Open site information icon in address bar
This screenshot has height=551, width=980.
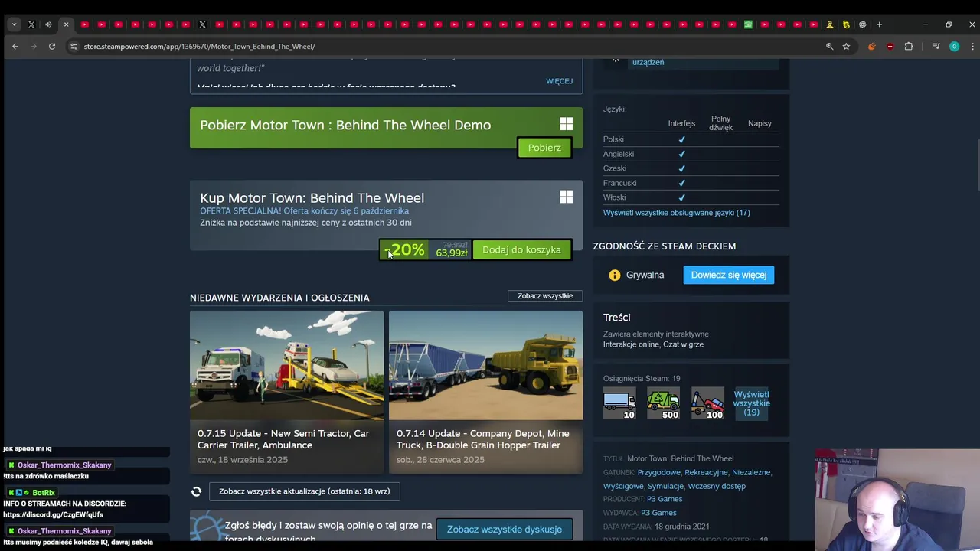73,47
